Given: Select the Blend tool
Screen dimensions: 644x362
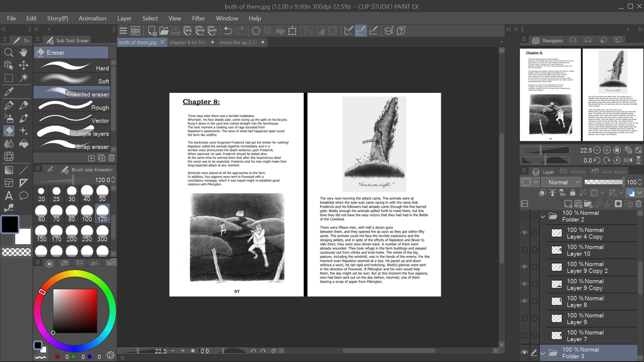Looking at the screenshot, I should [x=9, y=144].
